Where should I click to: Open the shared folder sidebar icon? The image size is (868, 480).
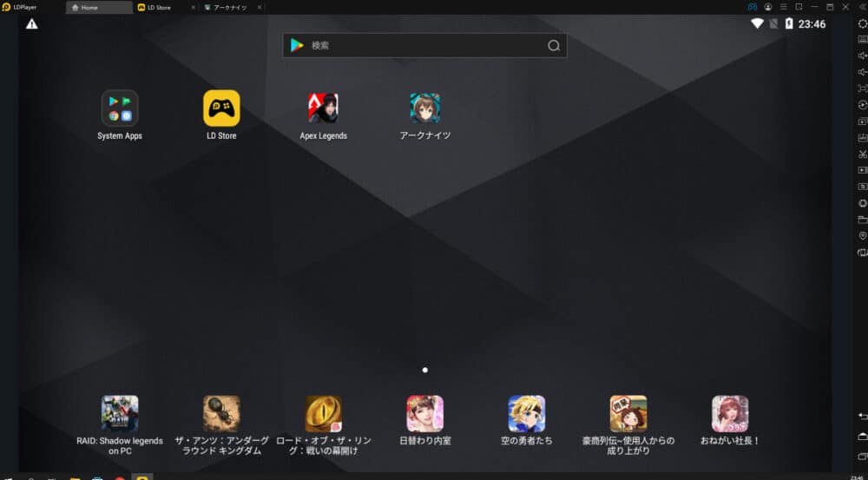pos(863,220)
